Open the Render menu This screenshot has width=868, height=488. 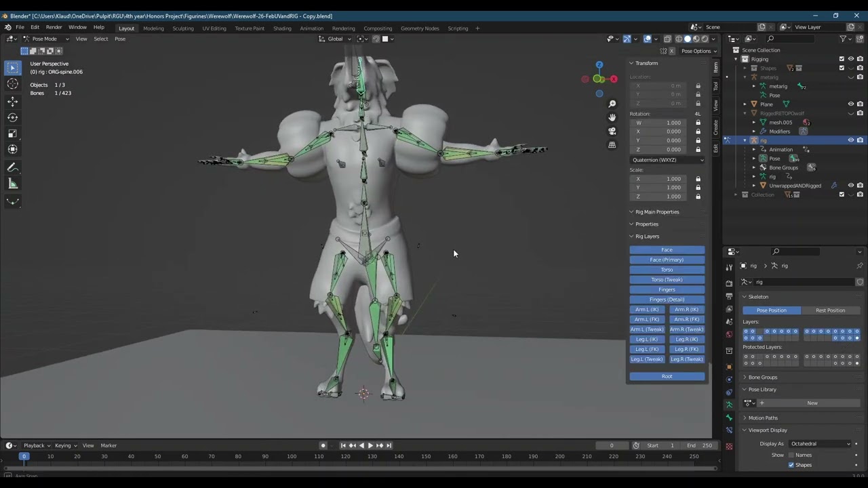pos(54,27)
